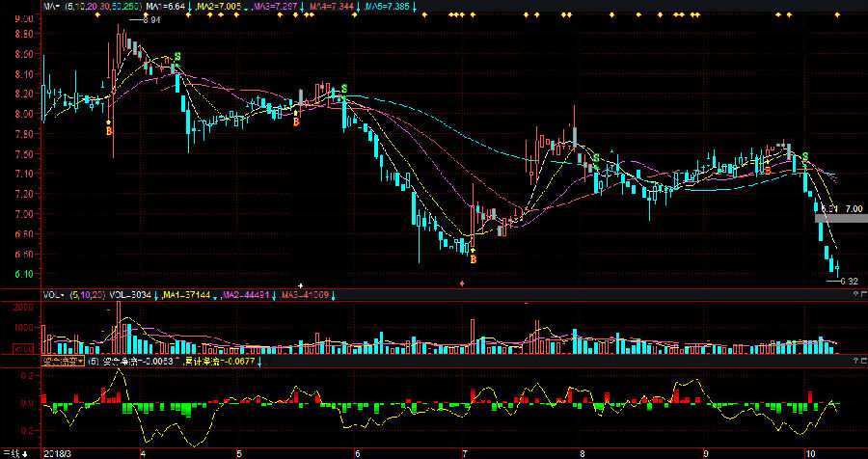Select the volume MA3=41009 legend value
This screenshot has height=459, width=868.
[305, 295]
